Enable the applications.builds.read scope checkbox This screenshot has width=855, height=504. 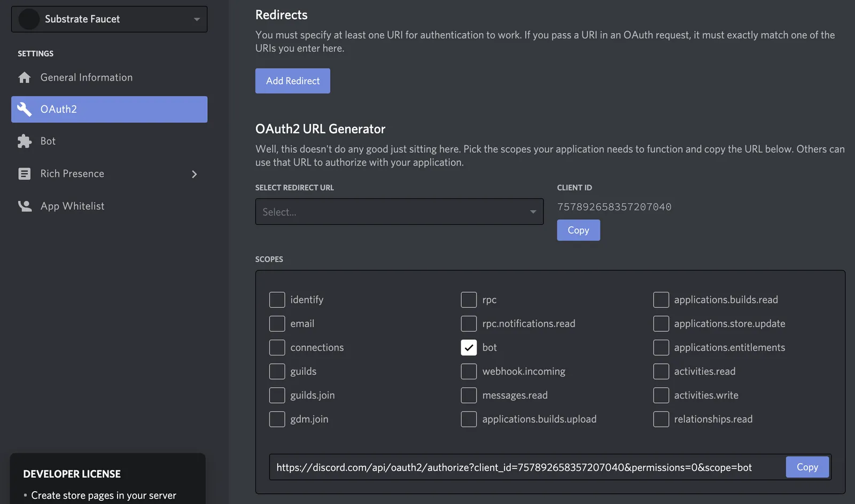pyautogui.click(x=661, y=300)
